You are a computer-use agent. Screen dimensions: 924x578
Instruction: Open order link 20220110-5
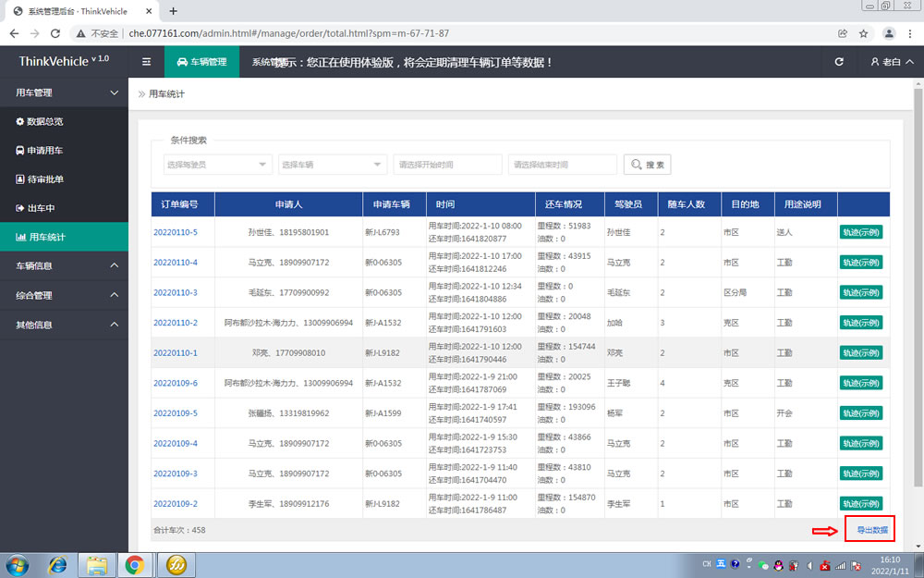click(176, 232)
